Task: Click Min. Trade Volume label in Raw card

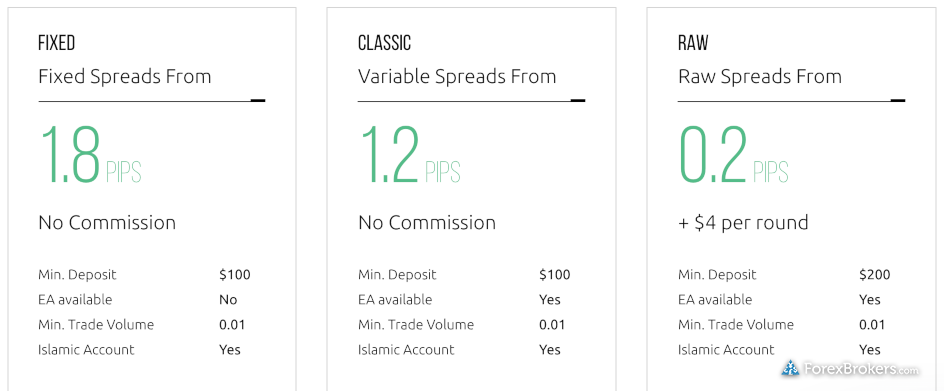Action: 736,325
